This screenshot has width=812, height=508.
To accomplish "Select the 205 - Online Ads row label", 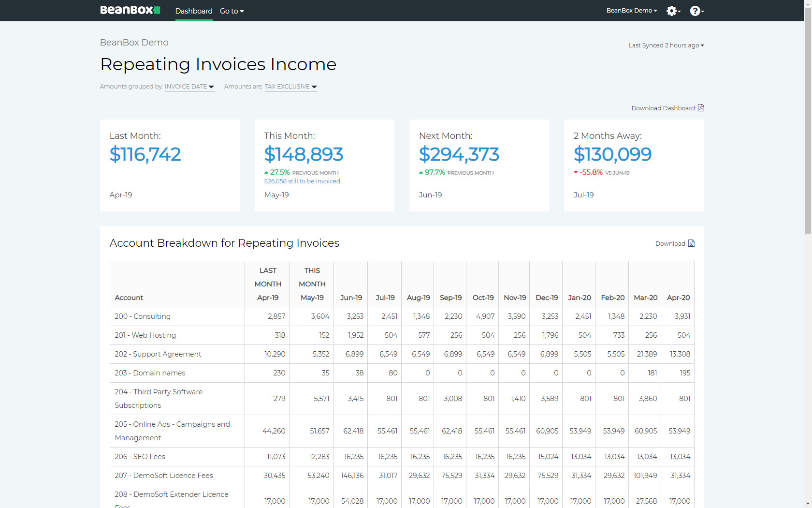I will 172,431.
